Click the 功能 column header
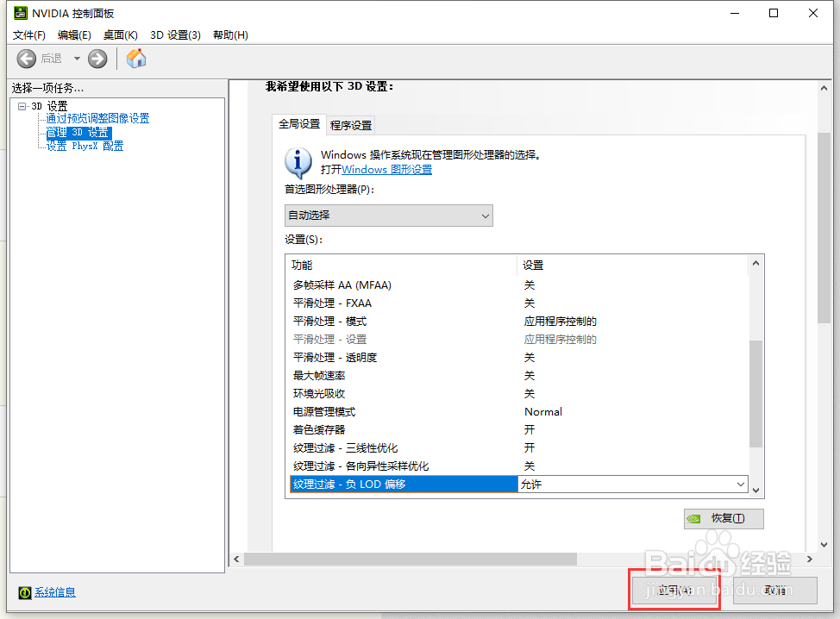 tap(402, 265)
